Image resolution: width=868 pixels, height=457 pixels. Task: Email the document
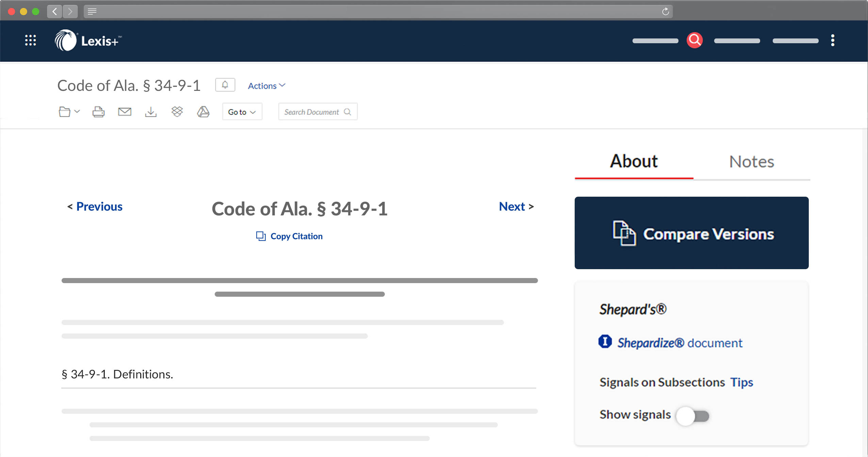click(x=124, y=111)
